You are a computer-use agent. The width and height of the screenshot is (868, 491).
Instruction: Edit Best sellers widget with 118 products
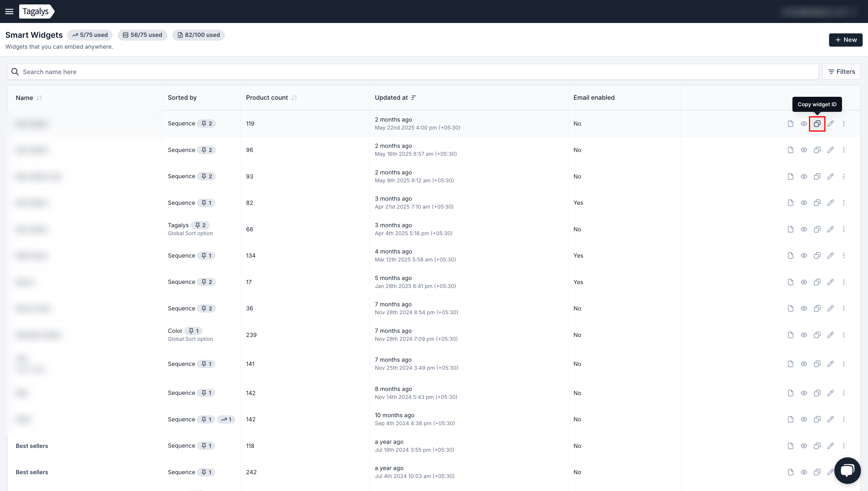831,446
